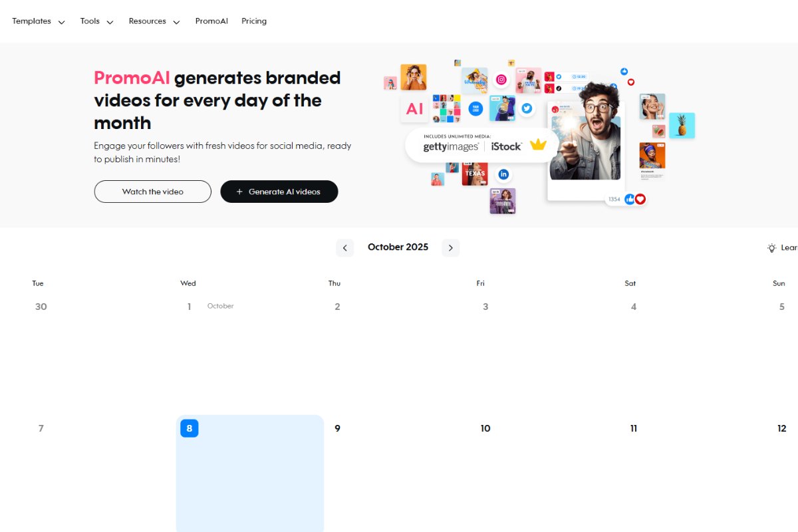
Task: Click the Watch the video button
Action: [153, 192]
